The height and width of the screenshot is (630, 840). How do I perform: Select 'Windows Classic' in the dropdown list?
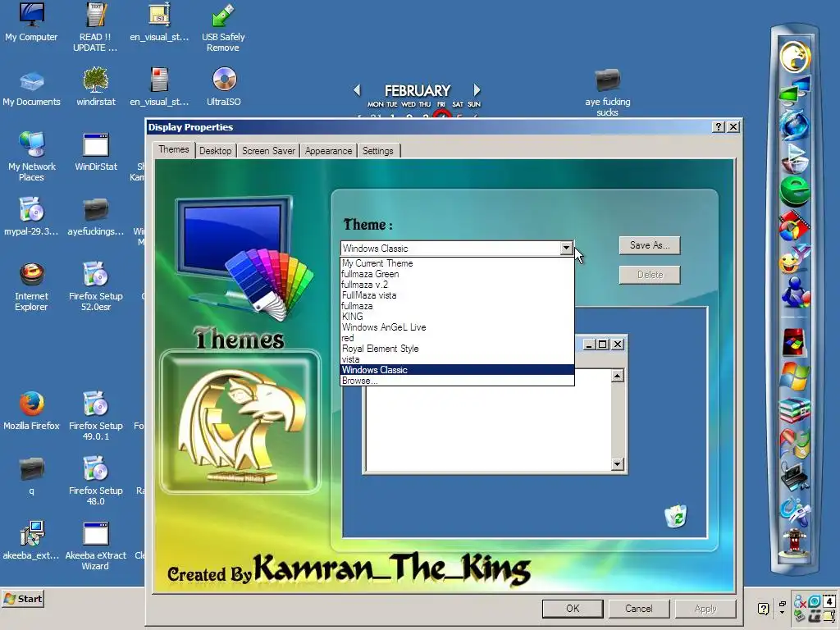tap(457, 370)
